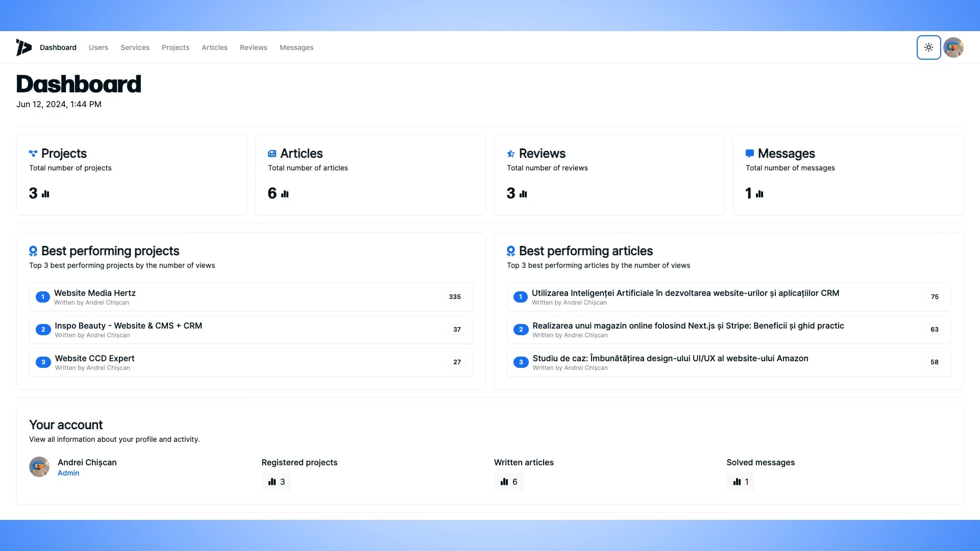Image resolution: width=980 pixels, height=551 pixels.
Task: Click the Reviews star icon in stats card
Action: click(510, 153)
